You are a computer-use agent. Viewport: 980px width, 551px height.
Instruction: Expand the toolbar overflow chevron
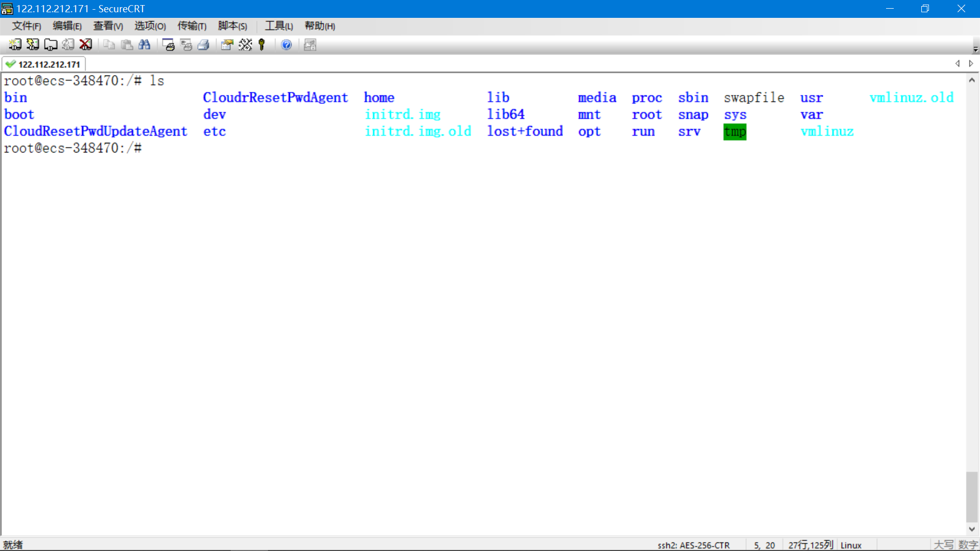click(975, 49)
